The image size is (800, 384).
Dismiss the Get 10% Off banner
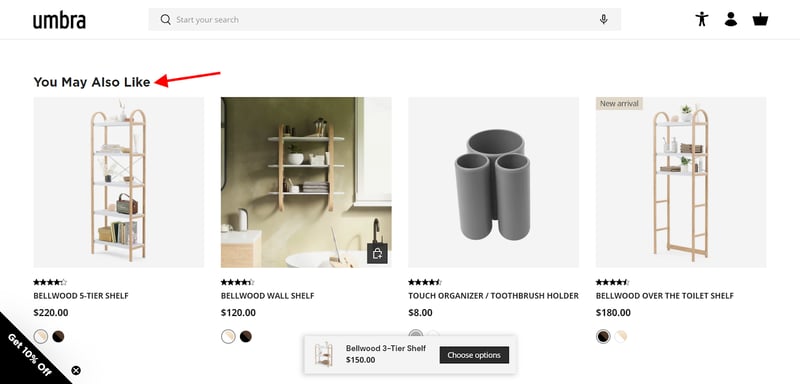(x=76, y=370)
